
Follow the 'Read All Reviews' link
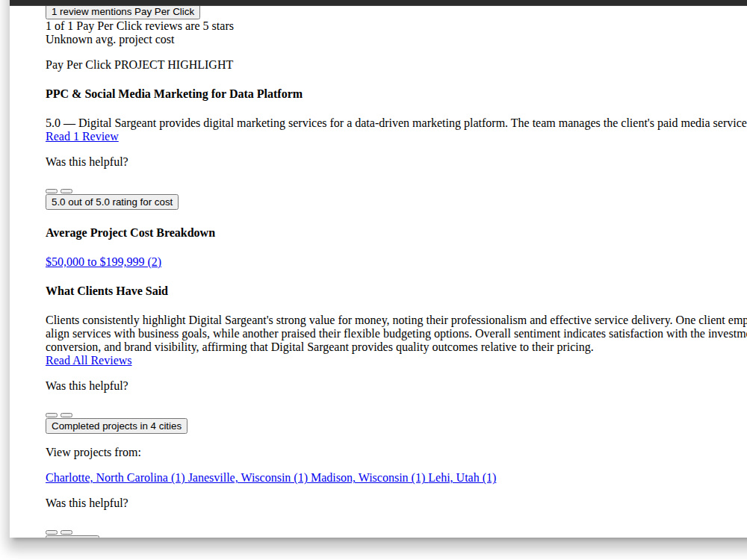(89, 361)
